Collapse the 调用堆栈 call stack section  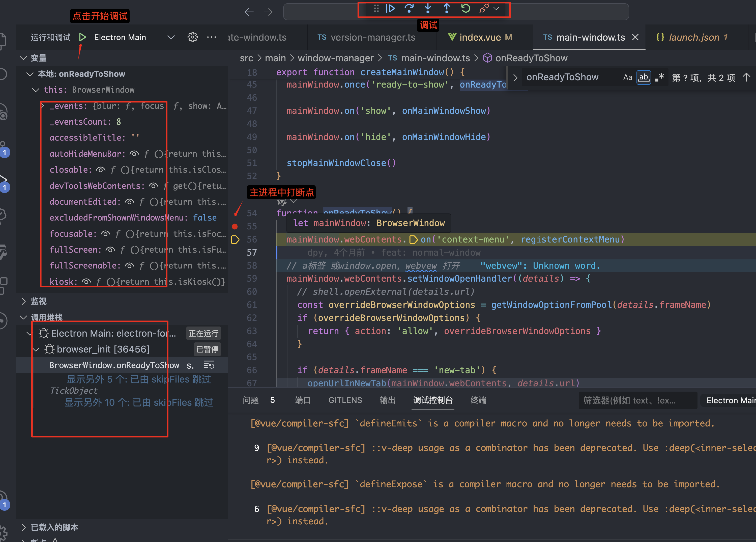coord(23,317)
